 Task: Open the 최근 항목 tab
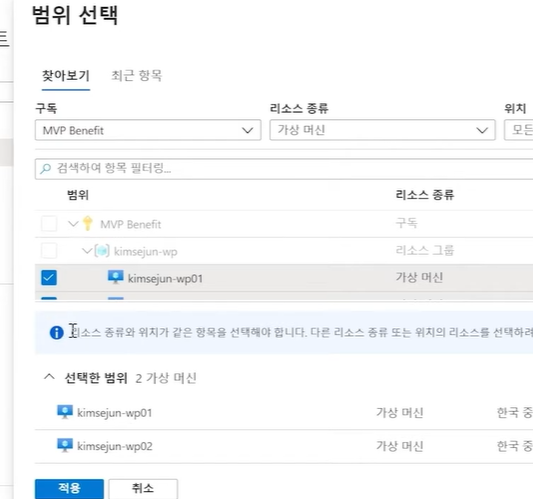(136, 75)
